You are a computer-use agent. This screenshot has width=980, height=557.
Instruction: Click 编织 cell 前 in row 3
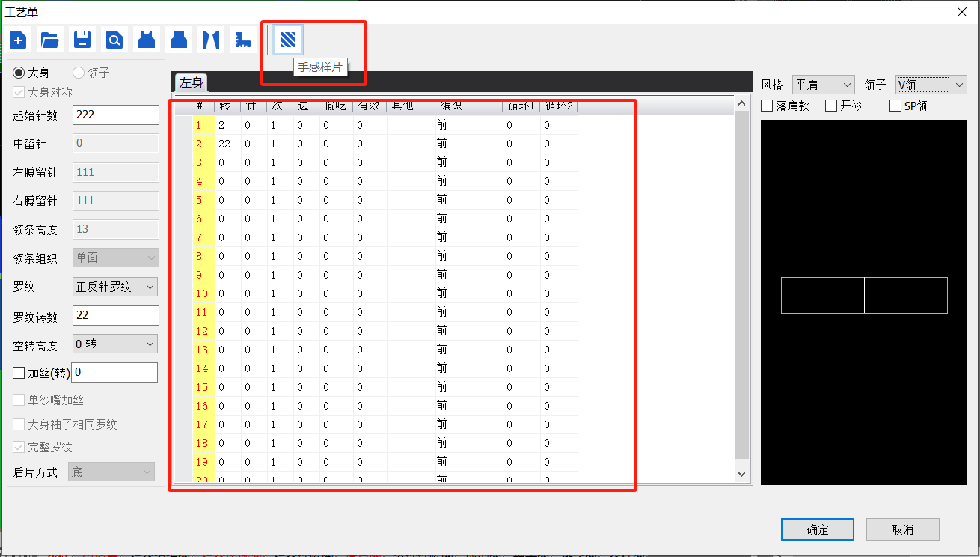coord(468,162)
